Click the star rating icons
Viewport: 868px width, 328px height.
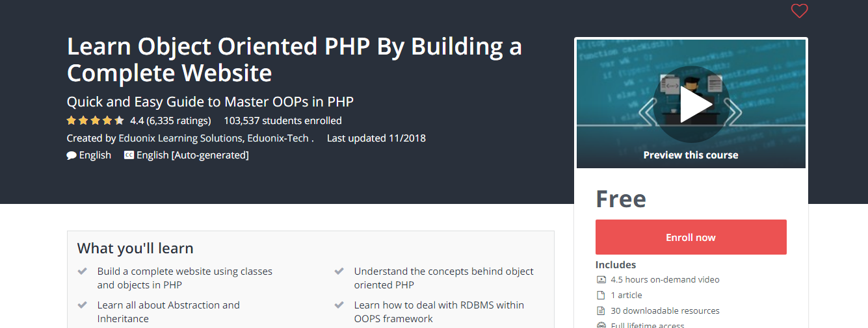tap(95, 120)
